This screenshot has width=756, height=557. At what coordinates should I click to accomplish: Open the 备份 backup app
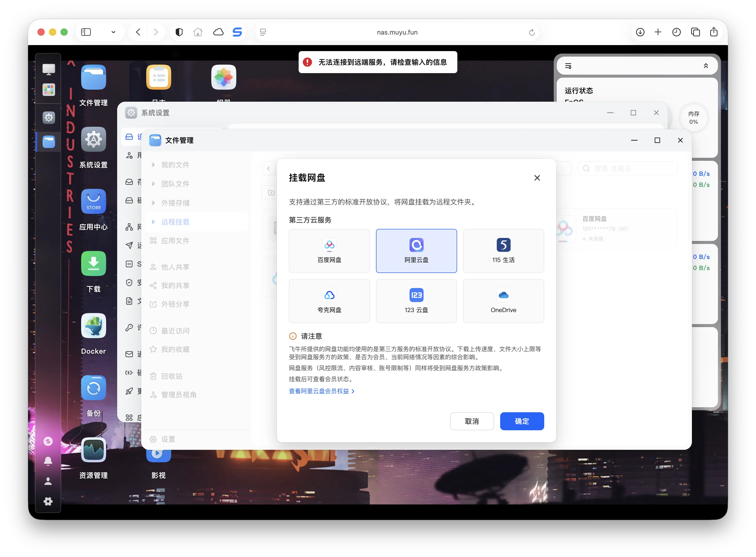tap(93, 388)
